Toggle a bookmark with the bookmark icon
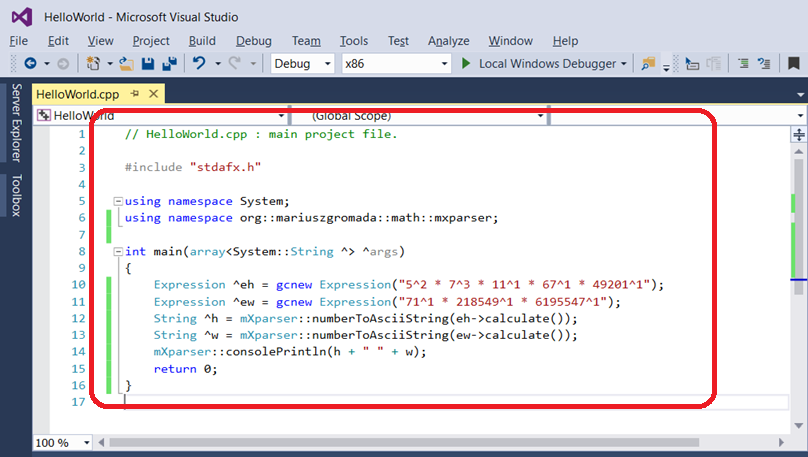Screen dimensions: 808x457 pyautogui.click(x=794, y=63)
